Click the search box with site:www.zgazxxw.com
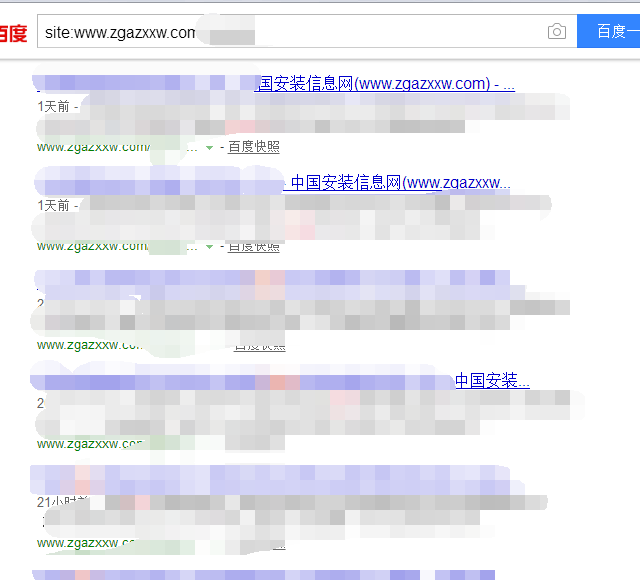Viewport: 640px width, 580px height. [x=307, y=31]
